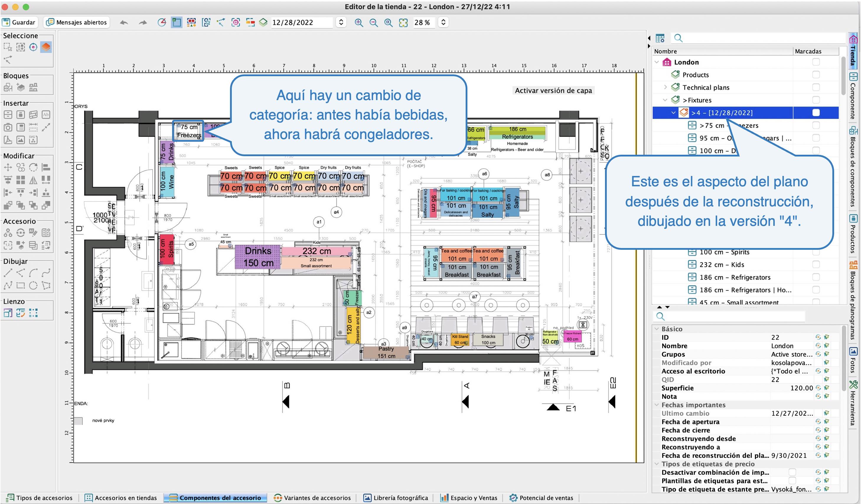Toggle the Plantillas de etiquetas para est... checkbox

(x=792, y=481)
